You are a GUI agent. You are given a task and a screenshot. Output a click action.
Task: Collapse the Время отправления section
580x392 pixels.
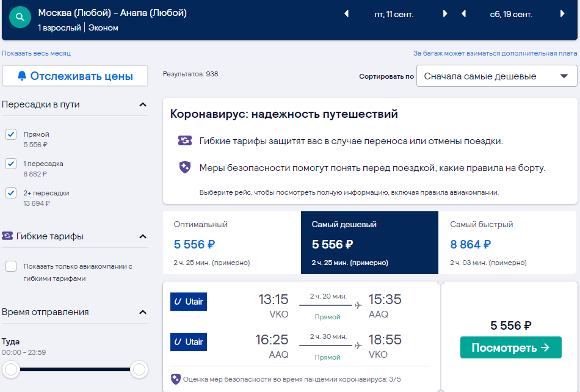click(x=143, y=312)
